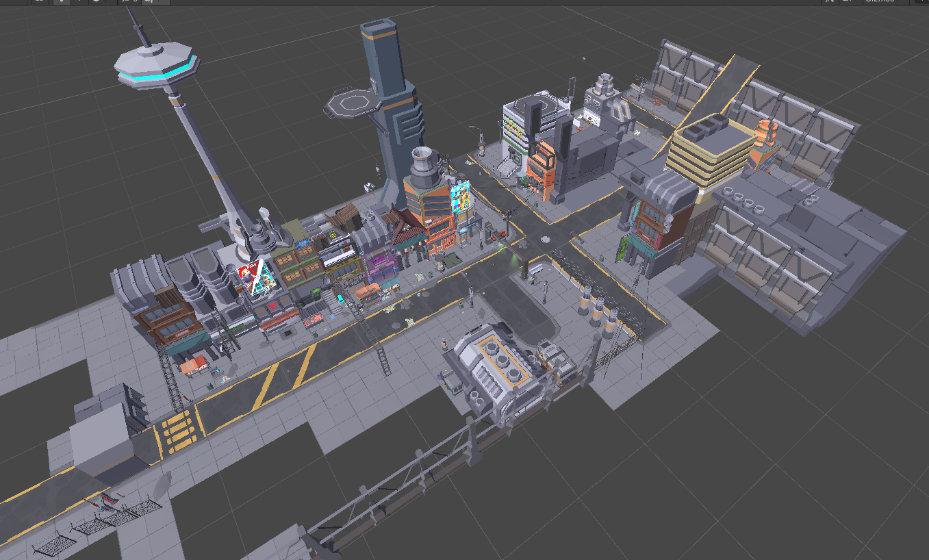Click the small orange stall near the brown building
The width and height of the screenshot is (929, 560).
[x=194, y=365]
